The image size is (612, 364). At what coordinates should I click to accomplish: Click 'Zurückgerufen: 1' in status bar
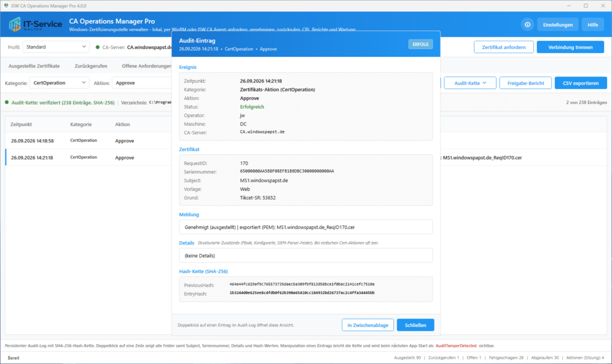[443, 357]
